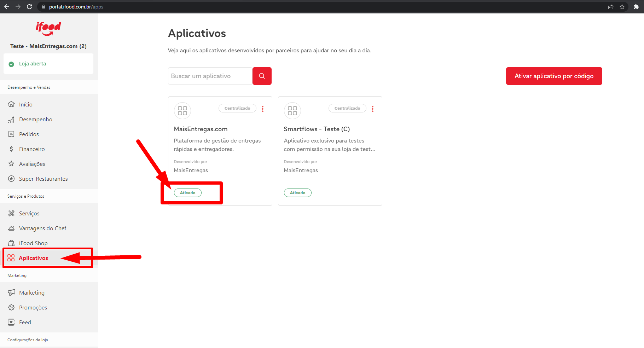The image size is (644, 348).
Task: Open the three-dot menu on Smartflows card
Action: click(x=372, y=109)
